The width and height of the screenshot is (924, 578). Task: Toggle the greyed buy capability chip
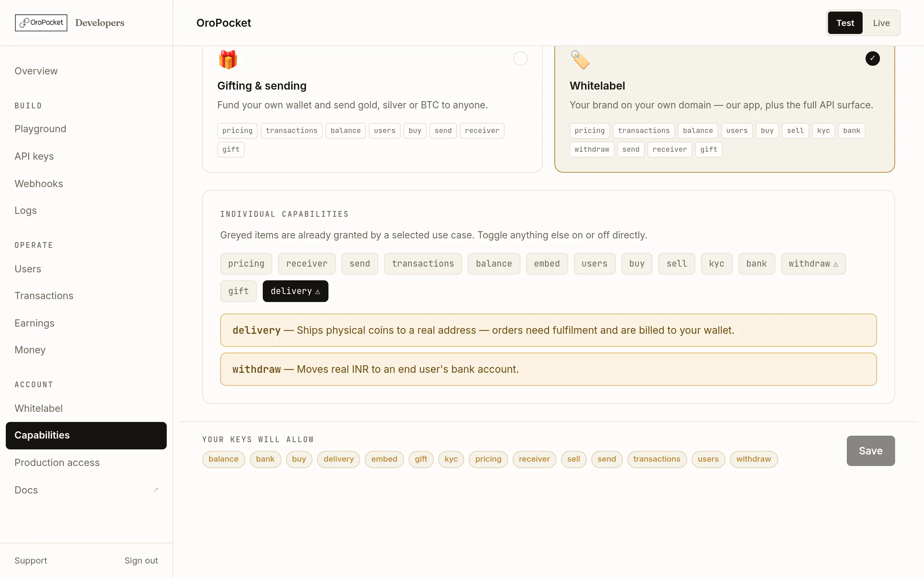[637, 264]
